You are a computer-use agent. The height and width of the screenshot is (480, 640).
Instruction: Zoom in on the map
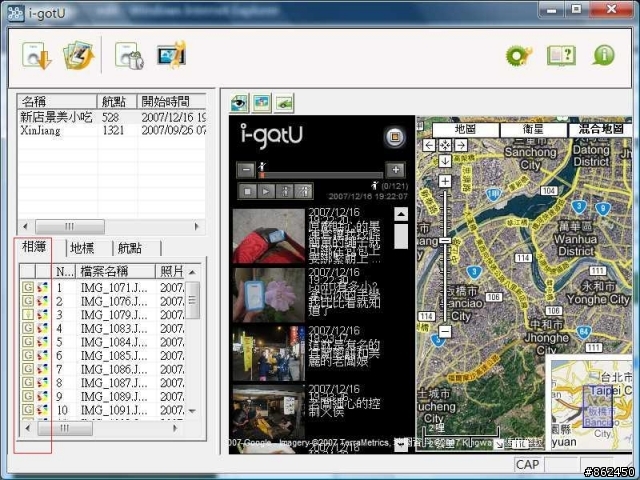(445, 181)
